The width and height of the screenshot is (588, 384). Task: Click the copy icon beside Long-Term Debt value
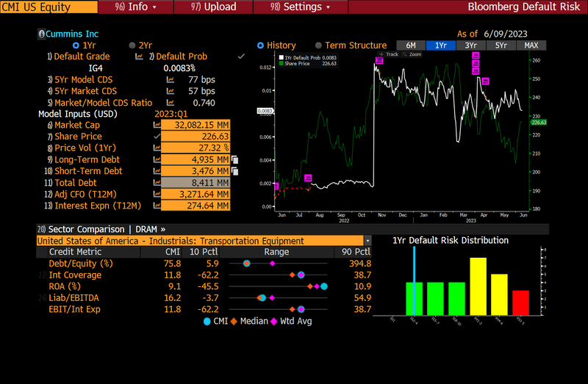[x=235, y=159]
